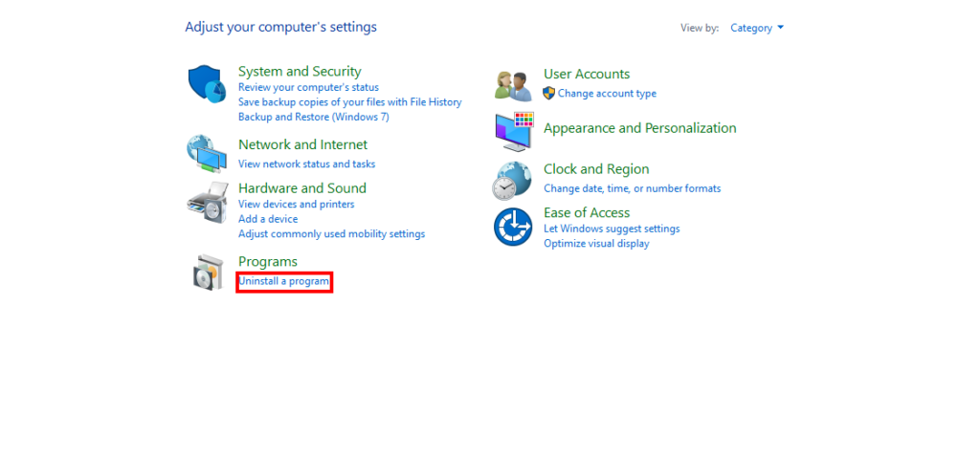
Task: Click Save backup copies with File History
Action: point(349,101)
